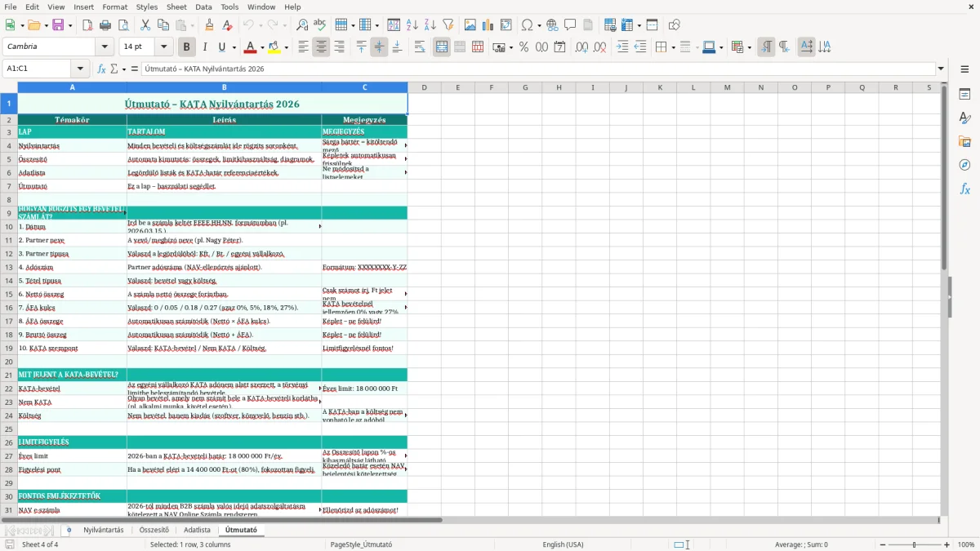The width and height of the screenshot is (980, 551).
Task: Select column D header
Action: (424, 87)
